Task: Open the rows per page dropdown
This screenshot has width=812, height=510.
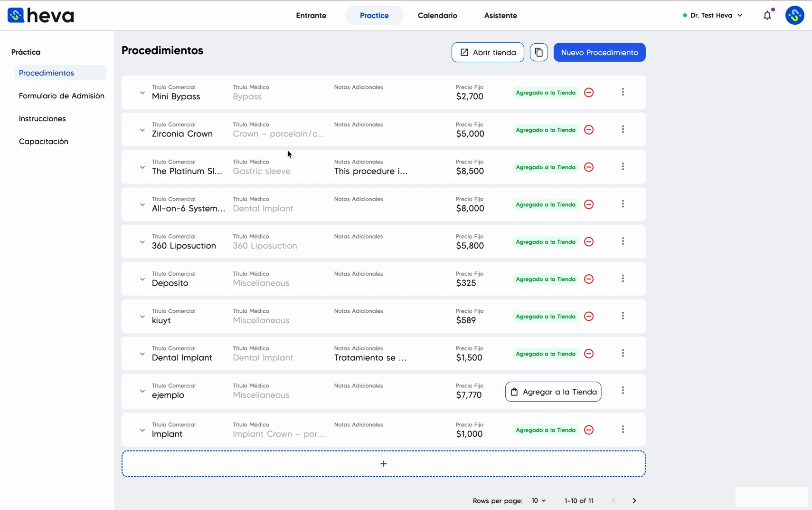Action: (538, 500)
